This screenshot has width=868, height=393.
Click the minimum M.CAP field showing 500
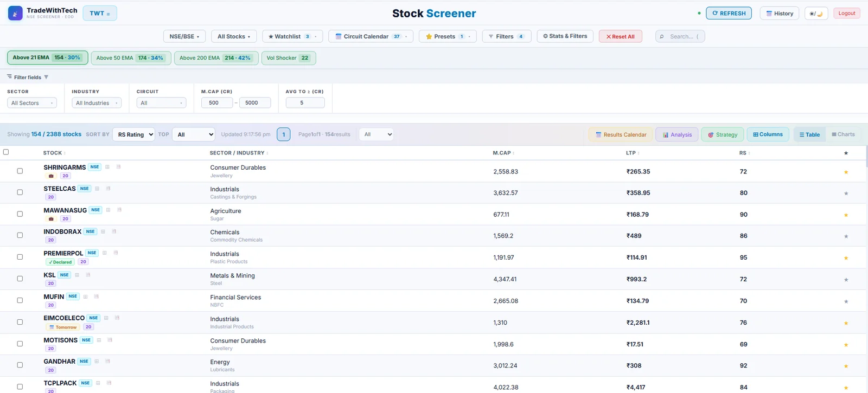click(217, 102)
